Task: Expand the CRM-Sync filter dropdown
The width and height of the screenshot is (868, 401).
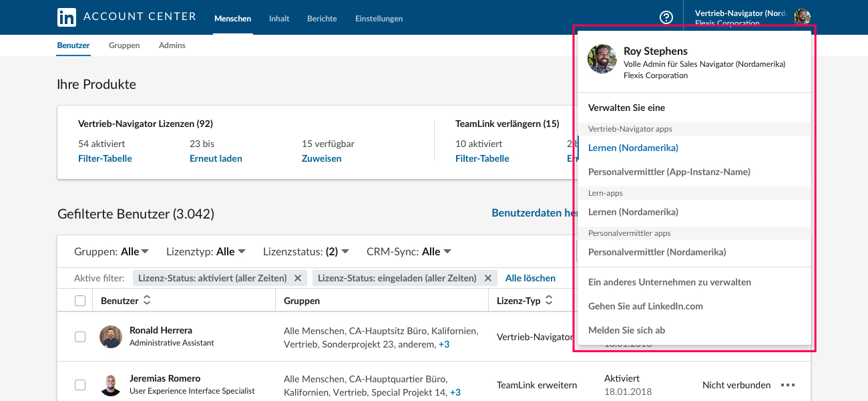Action: tap(409, 252)
